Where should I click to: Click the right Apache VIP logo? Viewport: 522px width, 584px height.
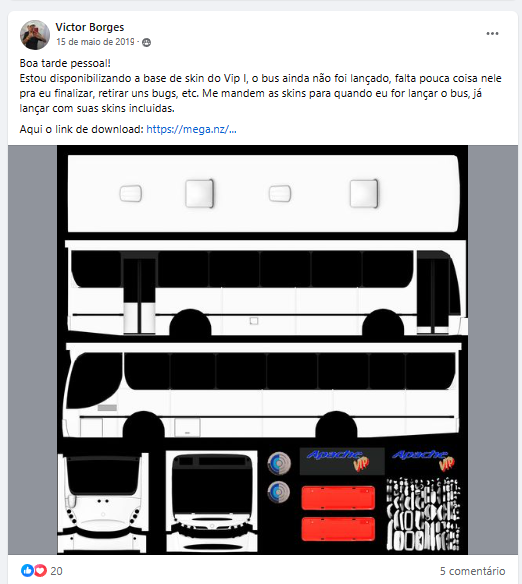[x=424, y=460]
